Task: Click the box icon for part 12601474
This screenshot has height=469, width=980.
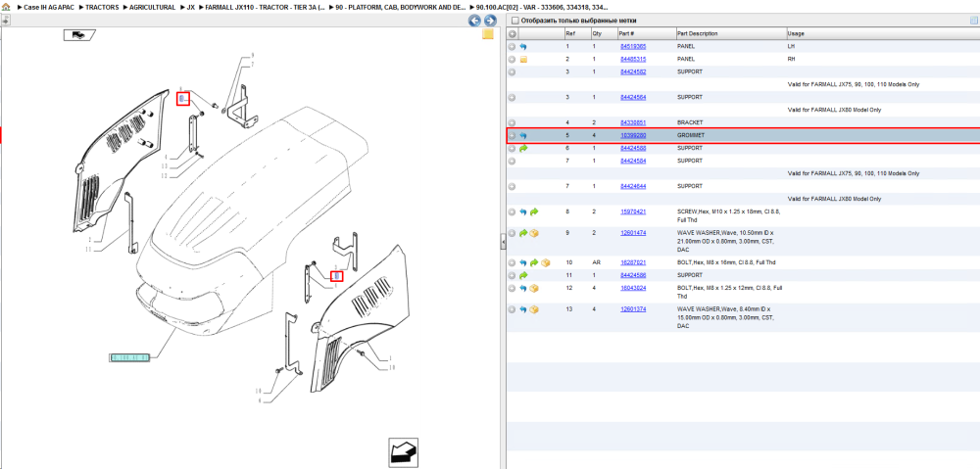Action: click(534, 233)
